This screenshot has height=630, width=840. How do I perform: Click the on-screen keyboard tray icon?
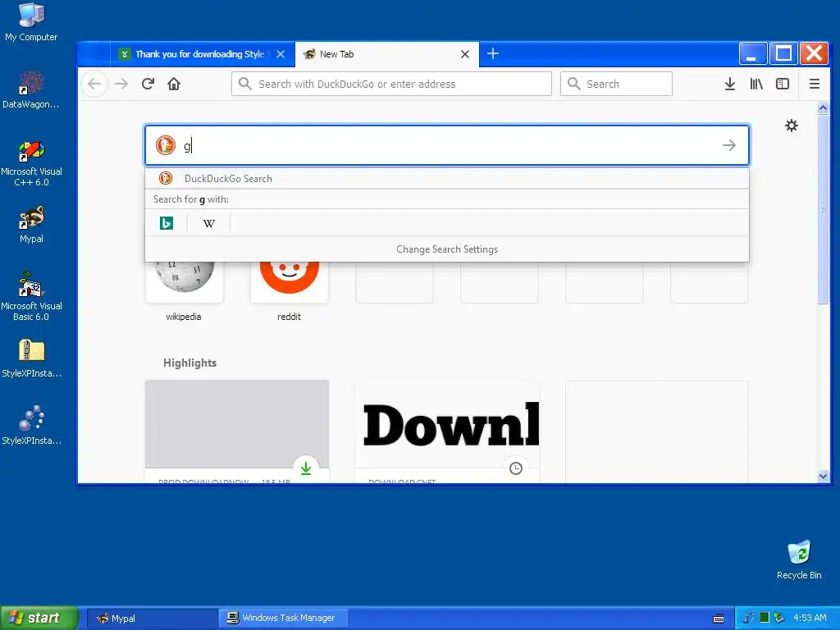click(719, 619)
